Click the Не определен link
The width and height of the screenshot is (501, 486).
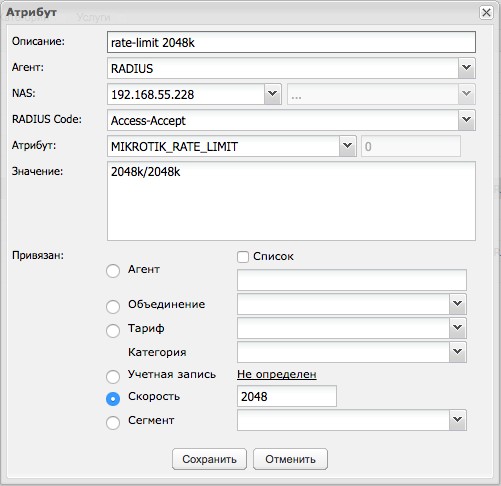(x=277, y=374)
